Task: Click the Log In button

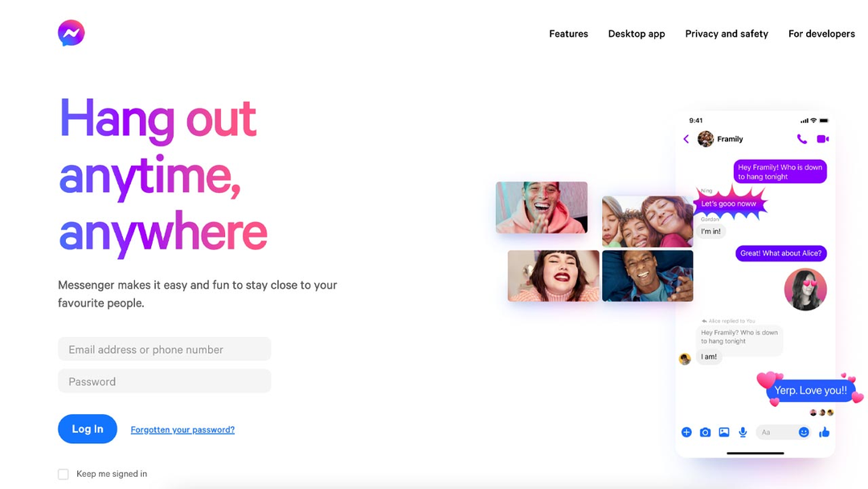Action: [x=88, y=429]
